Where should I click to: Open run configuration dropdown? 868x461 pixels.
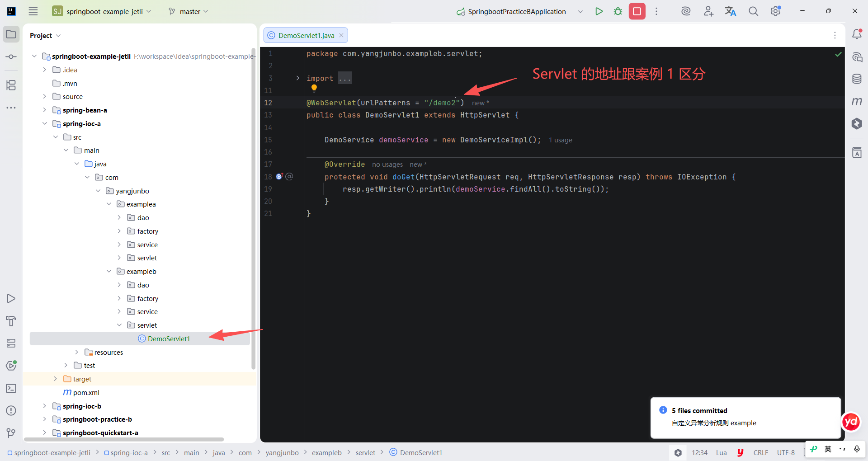point(580,11)
